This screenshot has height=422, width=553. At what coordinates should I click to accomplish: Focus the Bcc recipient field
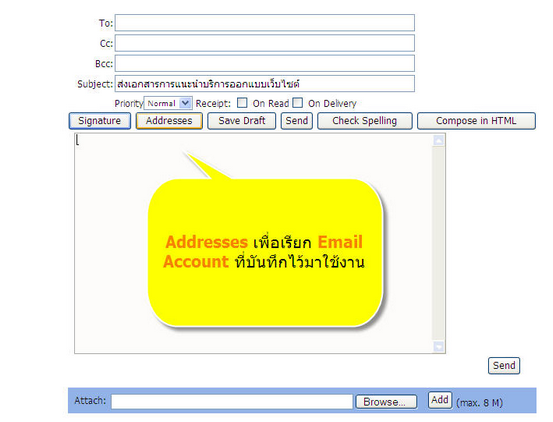tap(265, 63)
